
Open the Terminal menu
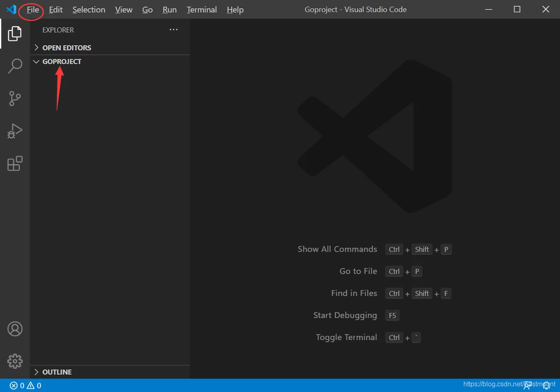point(202,10)
